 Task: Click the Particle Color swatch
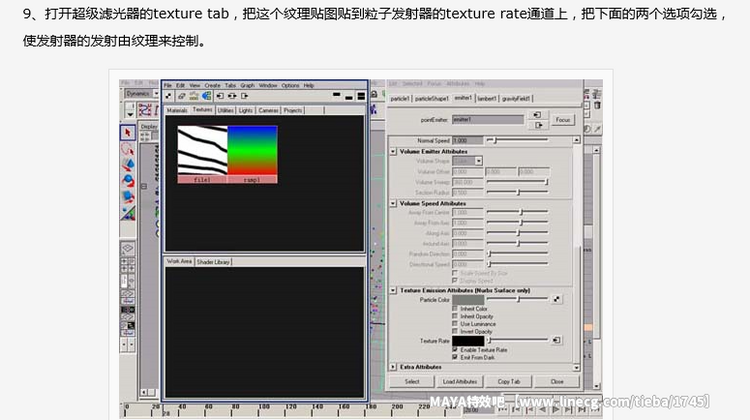coord(468,300)
